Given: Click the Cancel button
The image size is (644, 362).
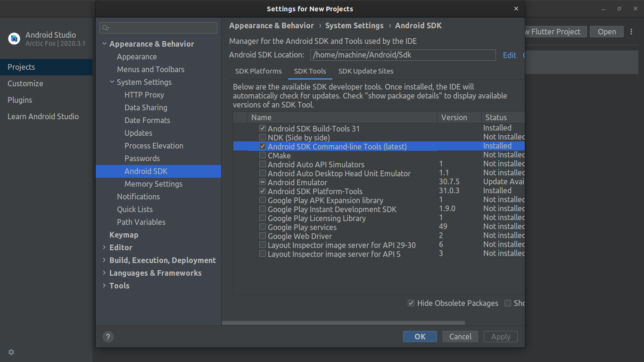Looking at the screenshot, I should coord(460,337).
